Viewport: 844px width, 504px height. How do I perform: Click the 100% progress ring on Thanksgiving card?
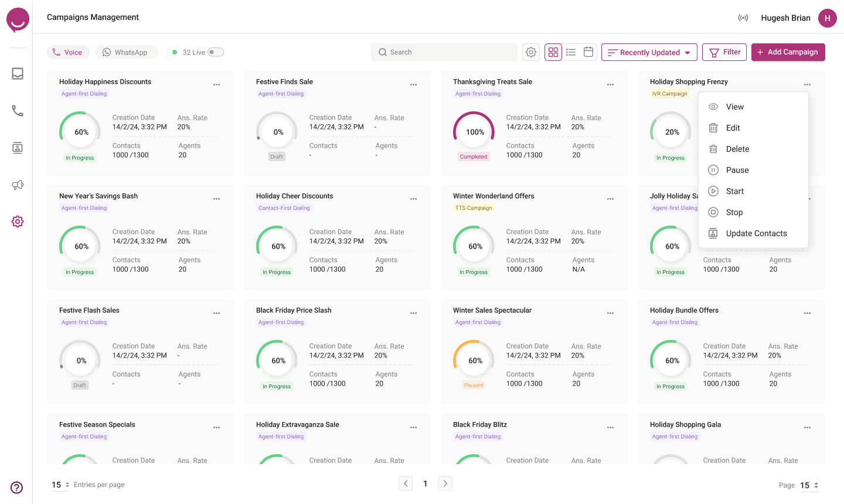point(475,132)
